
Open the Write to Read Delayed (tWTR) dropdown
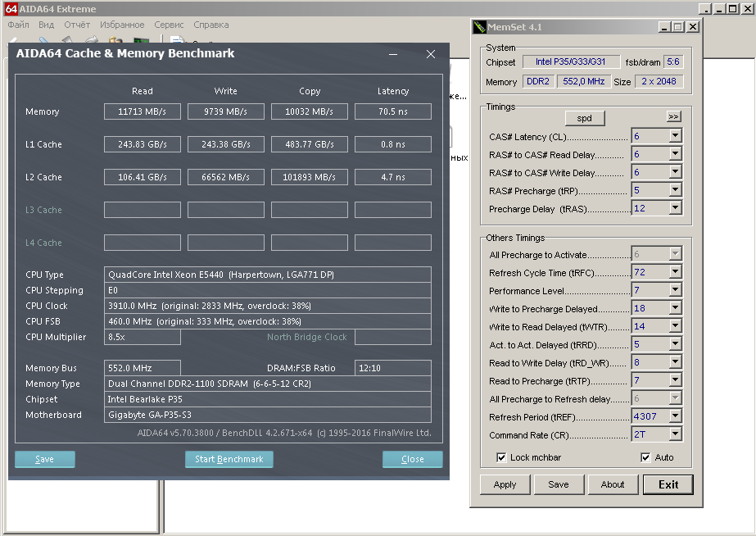pyautogui.click(x=675, y=326)
